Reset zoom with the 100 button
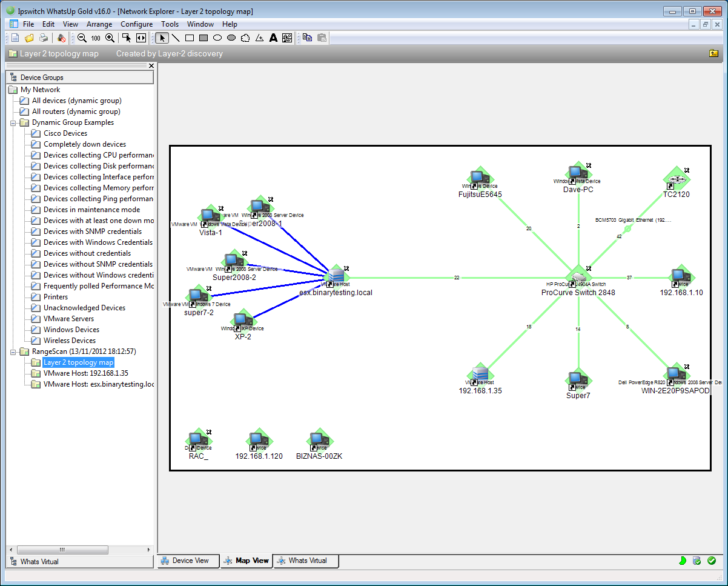Screen dimensions: 728x586 pyautogui.click(x=96, y=38)
